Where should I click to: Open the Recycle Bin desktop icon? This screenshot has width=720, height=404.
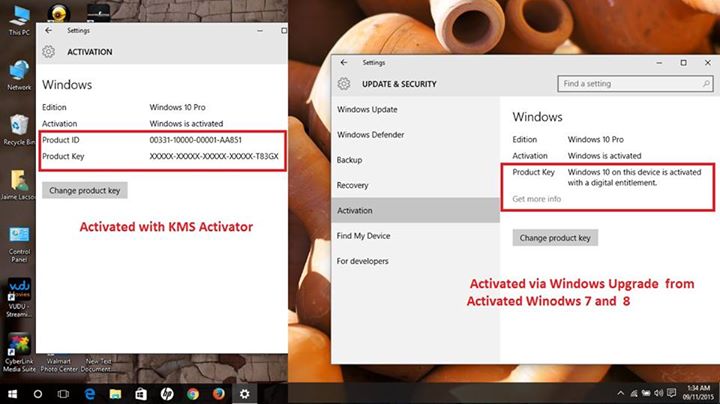point(19,129)
